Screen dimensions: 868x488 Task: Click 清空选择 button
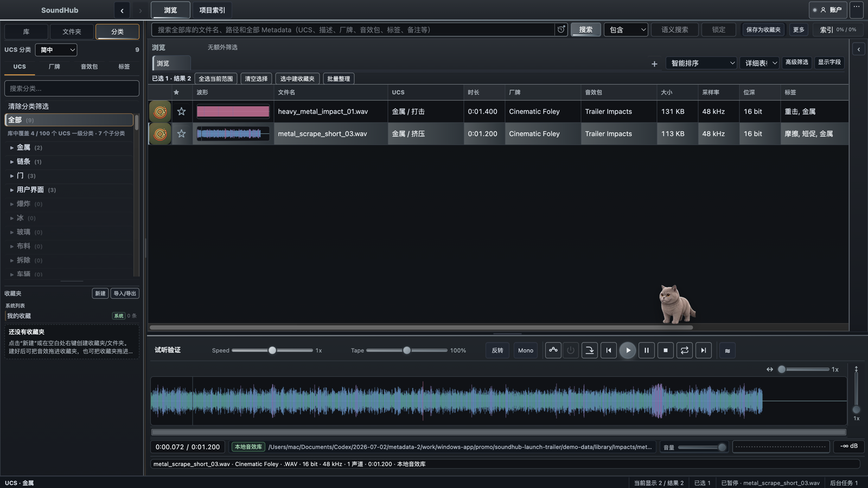[256, 79]
